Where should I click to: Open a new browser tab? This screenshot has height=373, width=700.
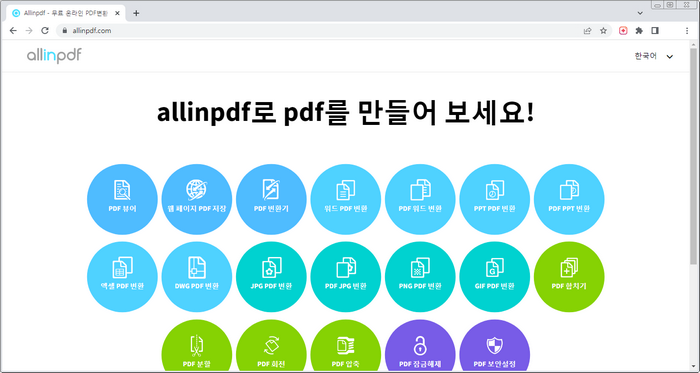pos(136,13)
